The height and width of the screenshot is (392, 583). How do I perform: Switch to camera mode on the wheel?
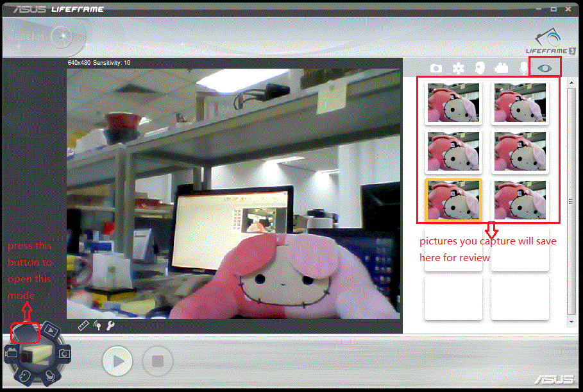(x=64, y=352)
